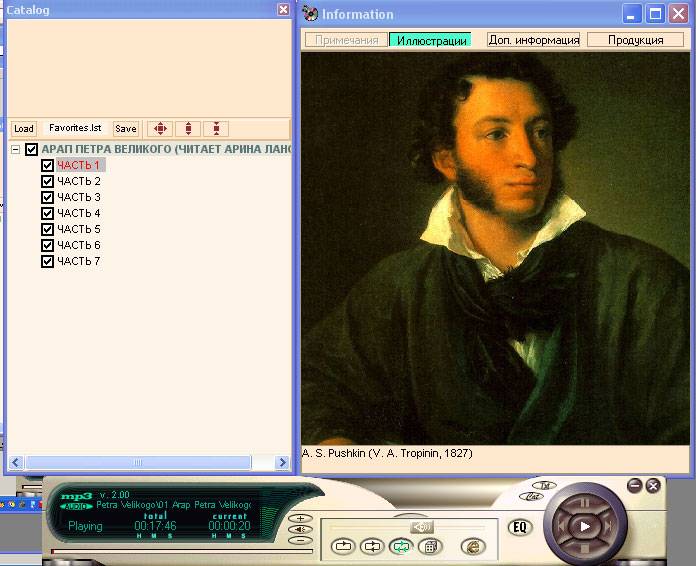Viewport: 696px width, 566px height.
Task: Select the ЧАСТЬ 7 track label
Action: pyautogui.click(x=79, y=261)
